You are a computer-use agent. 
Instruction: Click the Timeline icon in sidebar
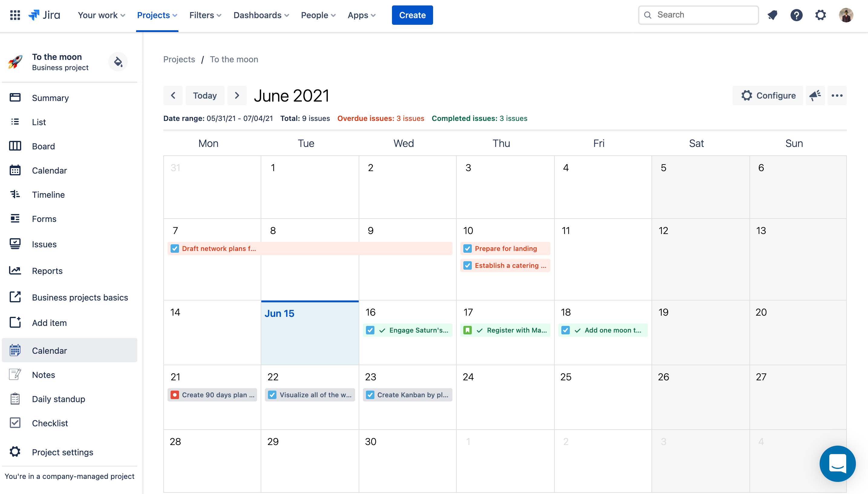point(14,194)
